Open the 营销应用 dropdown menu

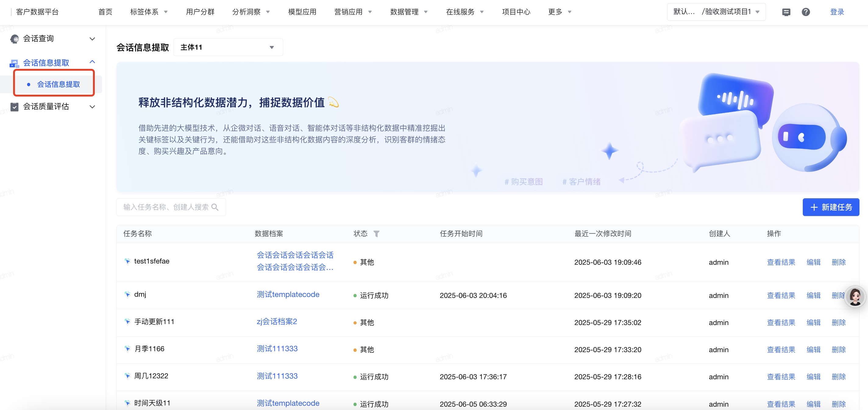click(353, 12)
